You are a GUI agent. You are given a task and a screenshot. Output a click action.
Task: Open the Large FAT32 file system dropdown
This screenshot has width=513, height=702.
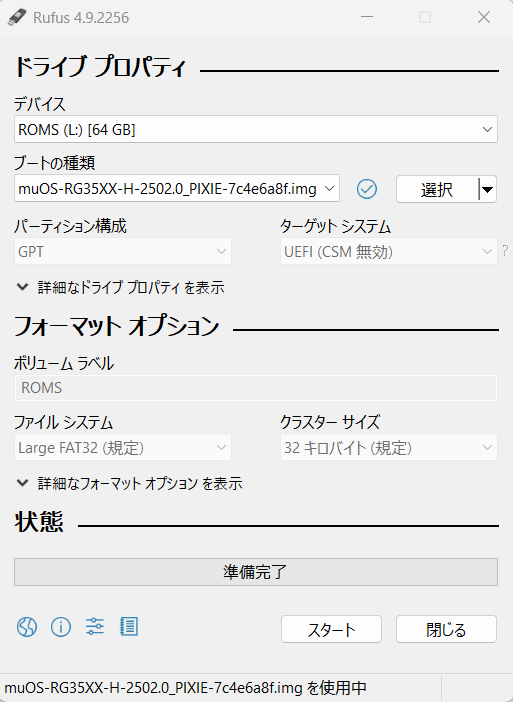tap(123, 447)
